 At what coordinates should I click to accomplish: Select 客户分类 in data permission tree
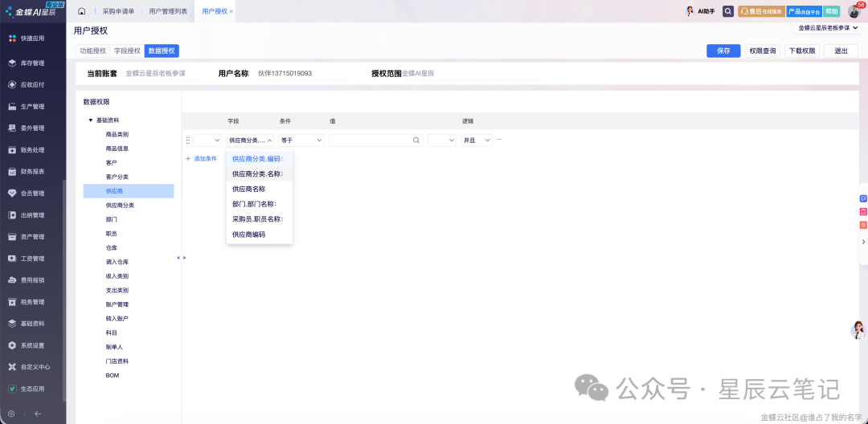117,177
